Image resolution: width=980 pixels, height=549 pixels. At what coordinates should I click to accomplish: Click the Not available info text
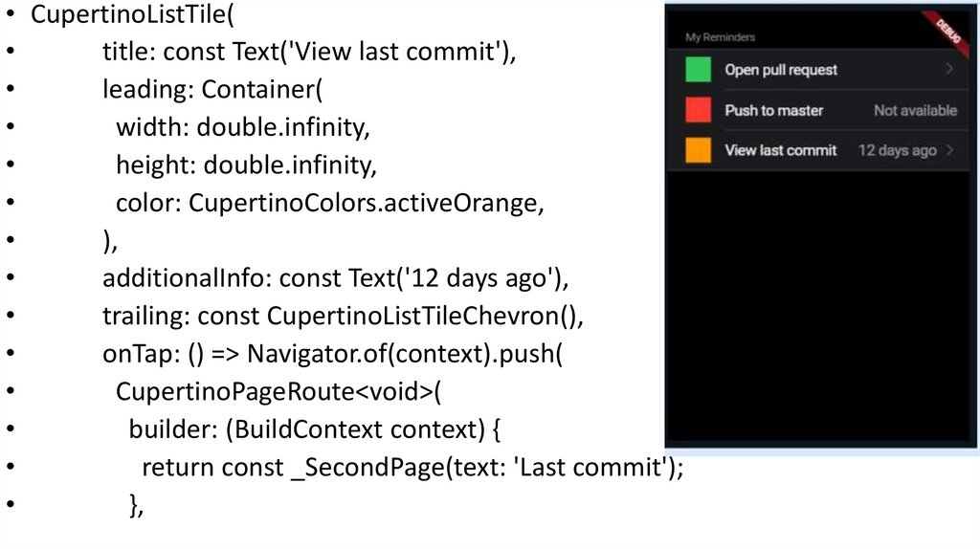pos(915,110)
